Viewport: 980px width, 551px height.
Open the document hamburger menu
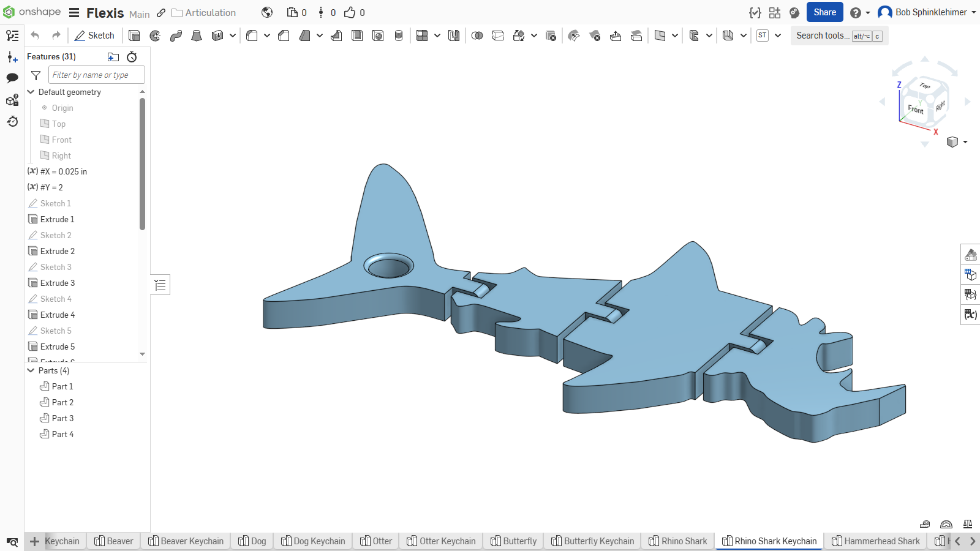(74, 13)
